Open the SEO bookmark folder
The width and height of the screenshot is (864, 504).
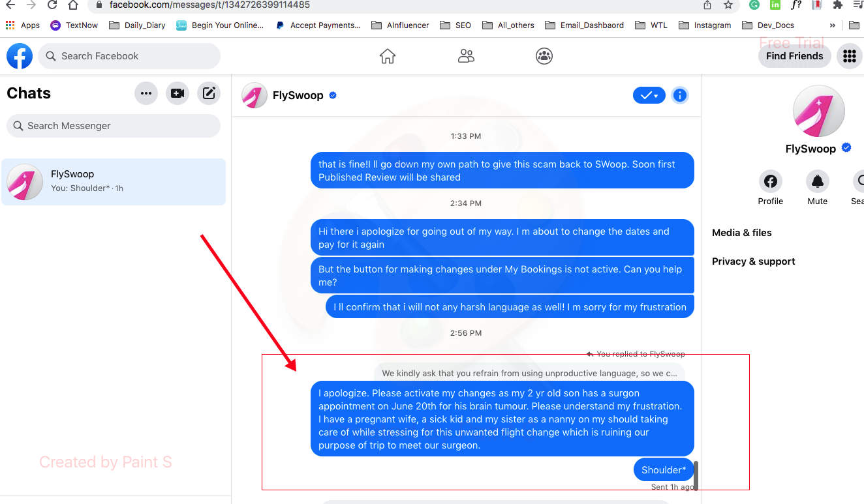[x=455, y=25]
